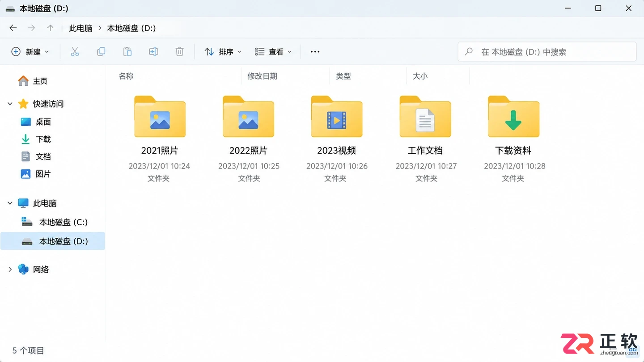Click the Paste clipboard icon
644x362 pixels.
pos(127,52)
